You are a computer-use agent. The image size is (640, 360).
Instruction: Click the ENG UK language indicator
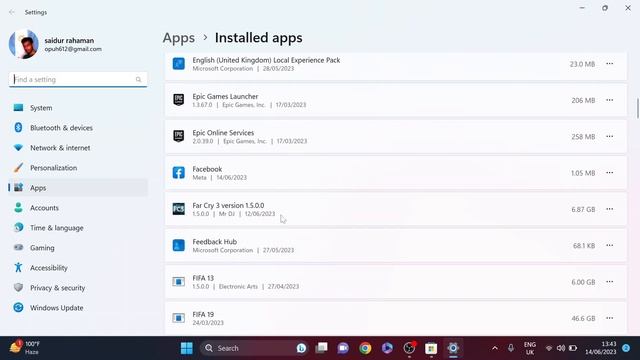[x=530, y=348]
